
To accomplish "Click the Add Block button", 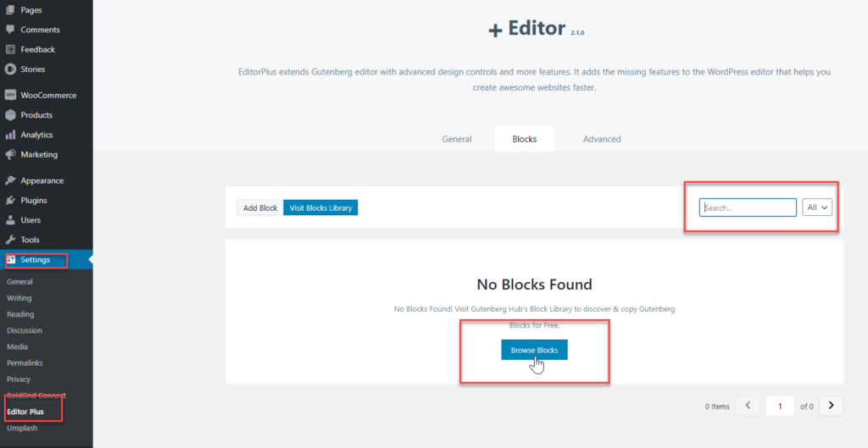I will click(260, 208).
